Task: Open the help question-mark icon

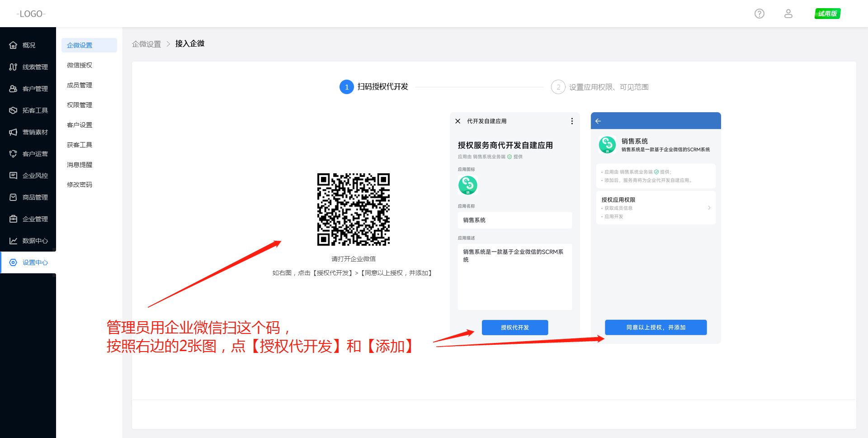Action: [x=759, y=14]
